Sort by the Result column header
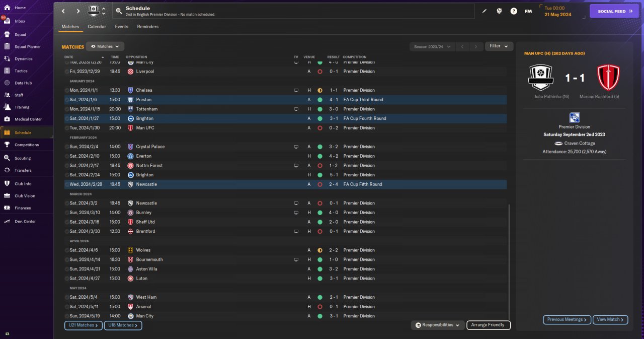The width and height of the screenshot is (644, 339). [x=334, y=57]
